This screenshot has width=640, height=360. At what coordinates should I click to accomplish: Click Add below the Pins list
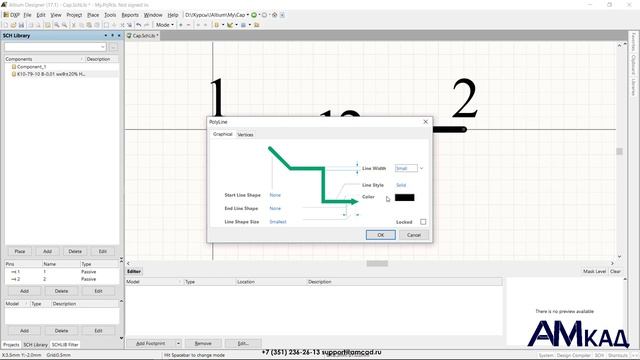(24, 291)
